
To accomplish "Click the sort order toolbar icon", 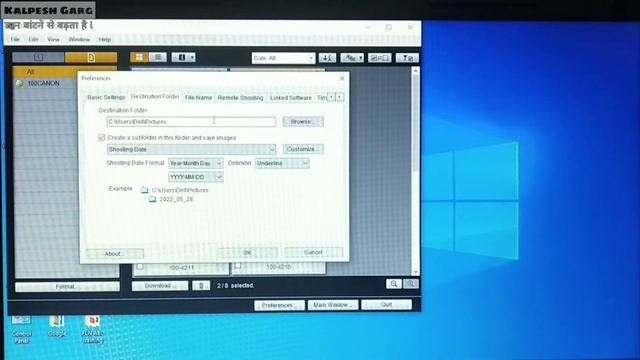I will pos(327,58).
